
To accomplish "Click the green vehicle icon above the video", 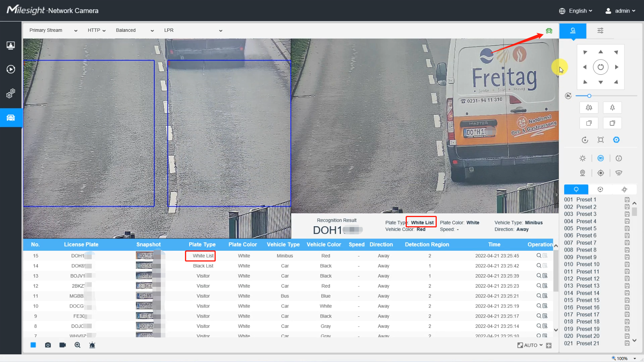I will pos(549,31).
